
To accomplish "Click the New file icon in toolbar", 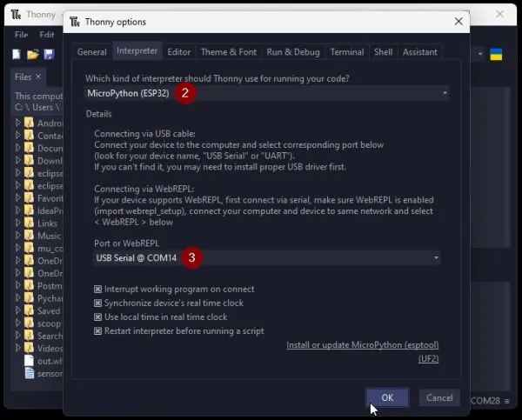I will (16, 54).
